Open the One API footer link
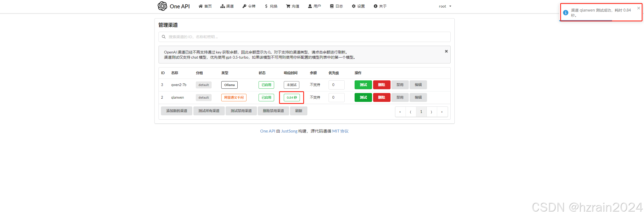This screenshot has width=644, height=218. click(x=267, y=131)
